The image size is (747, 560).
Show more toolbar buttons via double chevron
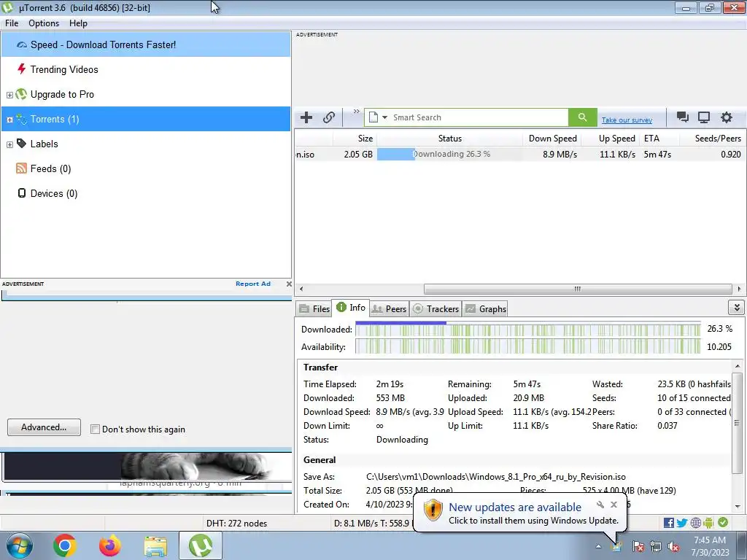point(356,112)
